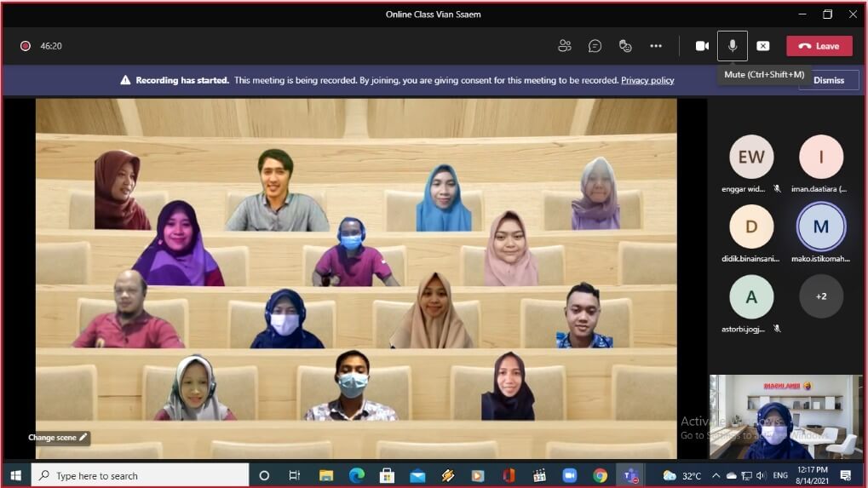Click the enggar muted microphone indicator
868x488 pixels.
777,189
